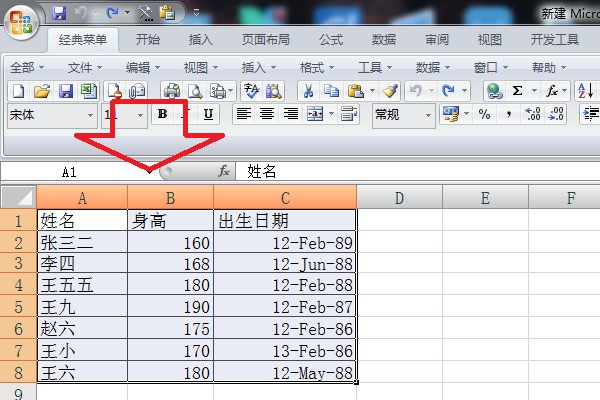Paste using the clipboard icon
This screenshot has height=400, width=600.
[x=355, y=91]
